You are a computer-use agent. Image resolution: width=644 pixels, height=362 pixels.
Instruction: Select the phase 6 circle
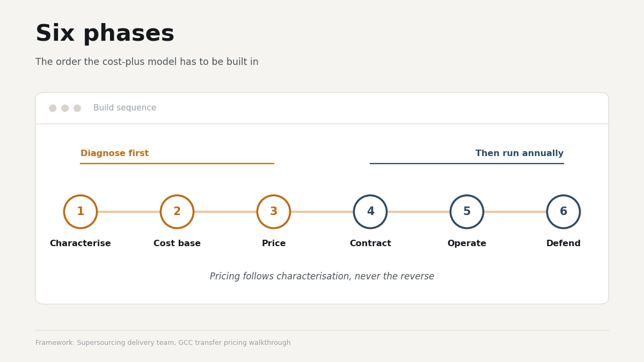pyautogui.click(x=563, y=212)
